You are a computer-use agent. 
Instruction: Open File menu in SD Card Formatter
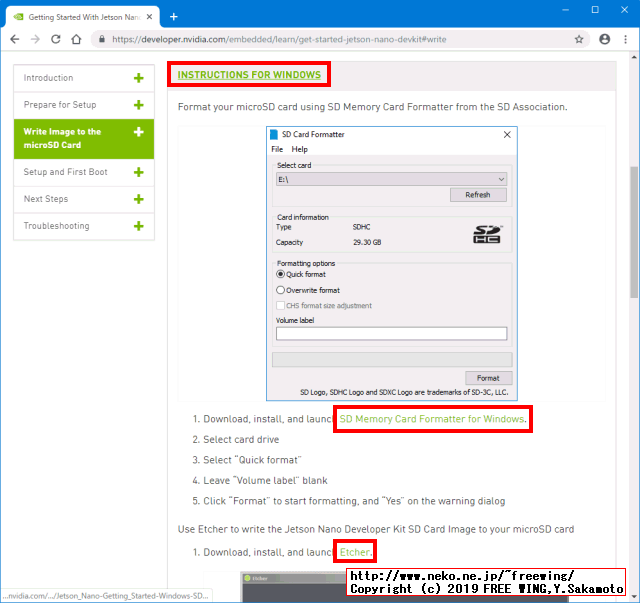[x=277, y=149]
